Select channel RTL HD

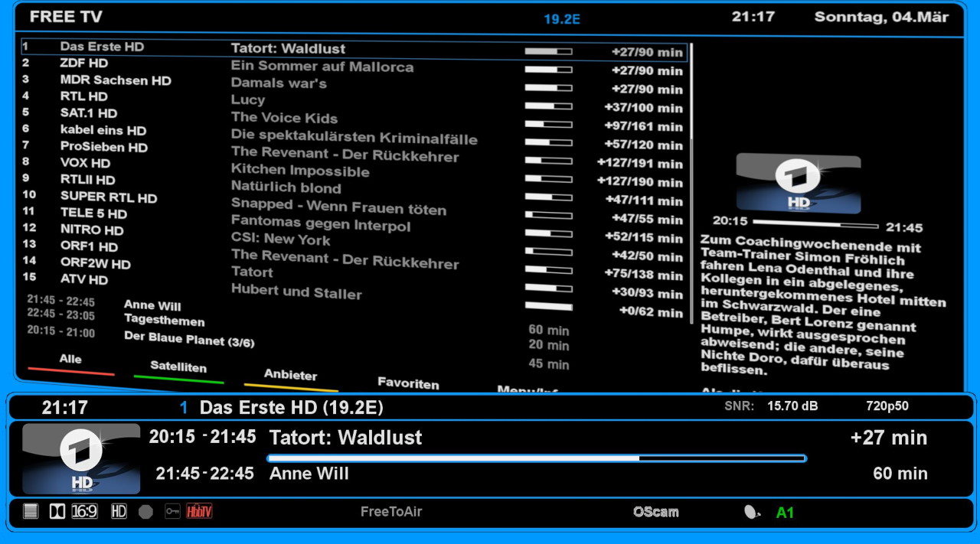[84, 96]
